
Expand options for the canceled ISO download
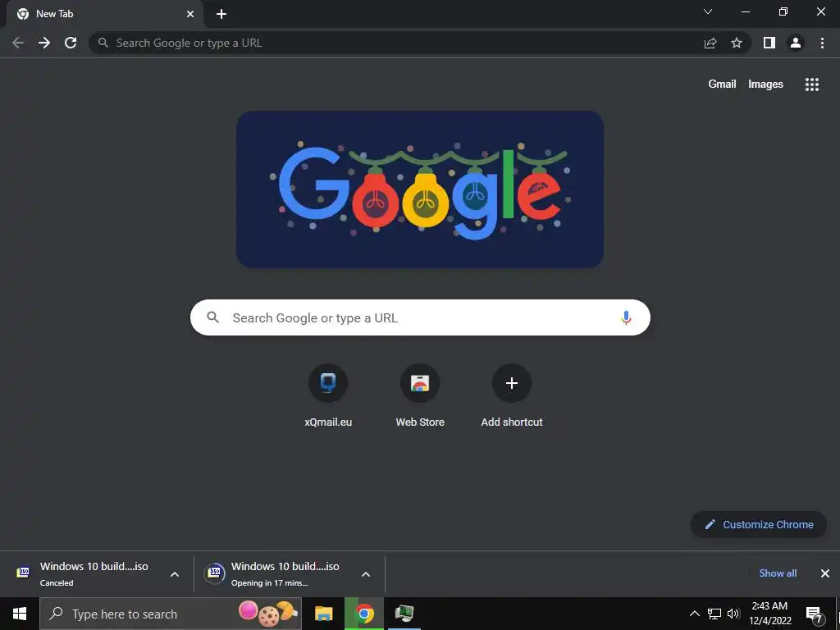pos(175,574)
